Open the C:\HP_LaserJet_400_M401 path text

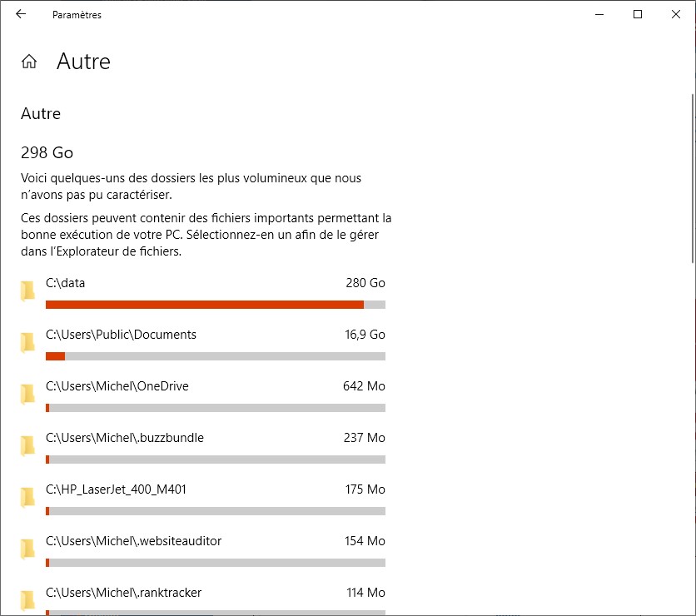point(116,489)
